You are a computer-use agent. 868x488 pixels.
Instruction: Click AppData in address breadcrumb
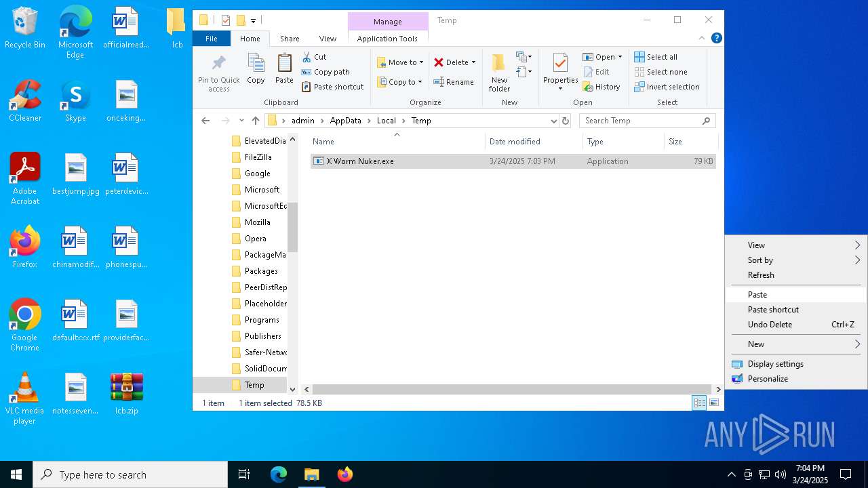pos(345,121)
